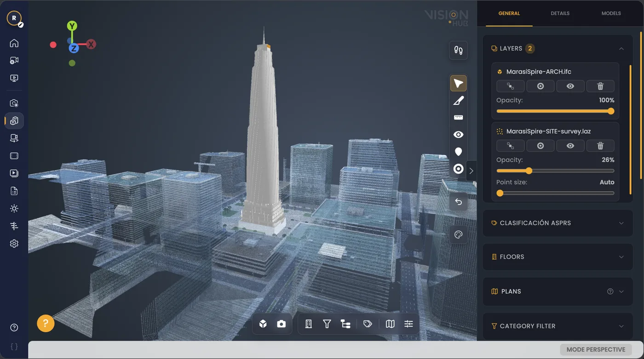Open the building floors icon in bottom toolbar
644x359 pixels.
pyautogui.click(x=309, y=324)
